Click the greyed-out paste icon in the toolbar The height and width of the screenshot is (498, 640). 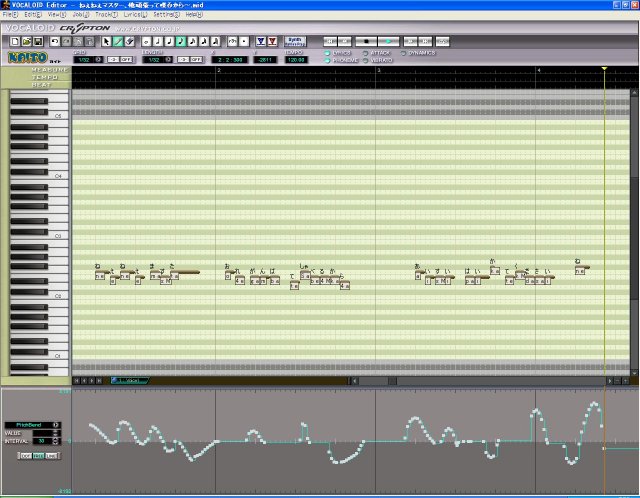tap(89, 42)
